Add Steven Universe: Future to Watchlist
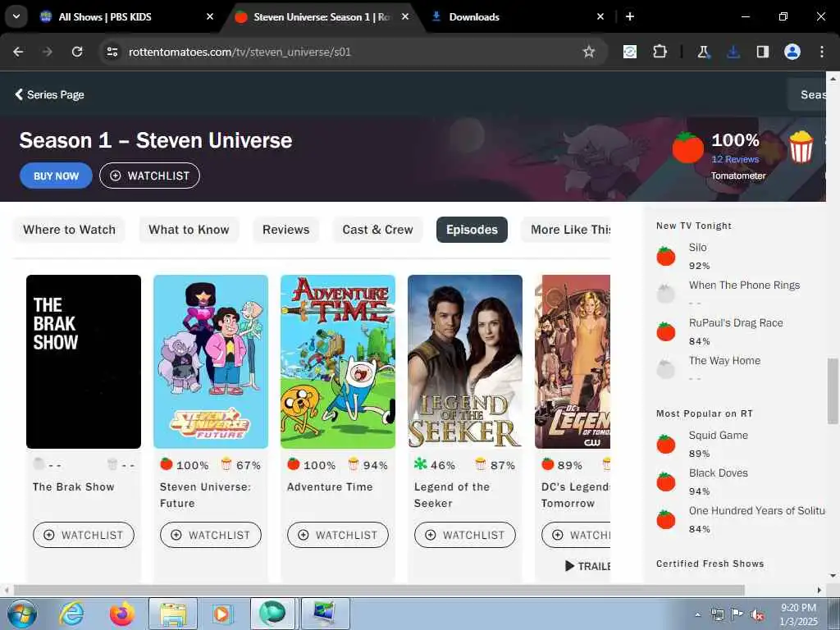The image size is (840, 630). click(x=211, y=535)
